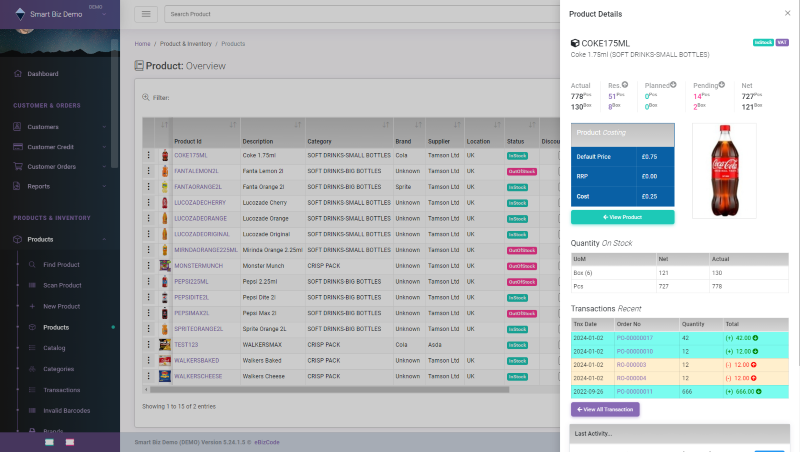Click the Home breadcrumb link
800x452 pixels.
142,44
